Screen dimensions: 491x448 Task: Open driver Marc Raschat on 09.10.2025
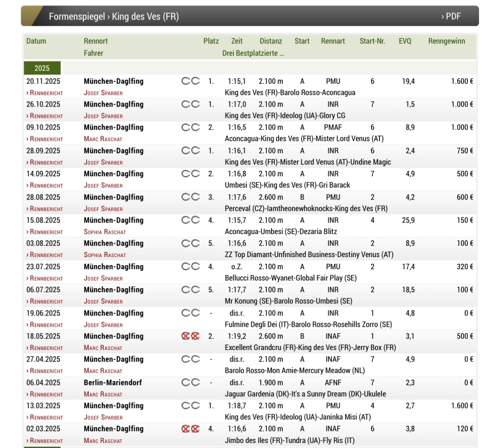[x=103, y=139]
